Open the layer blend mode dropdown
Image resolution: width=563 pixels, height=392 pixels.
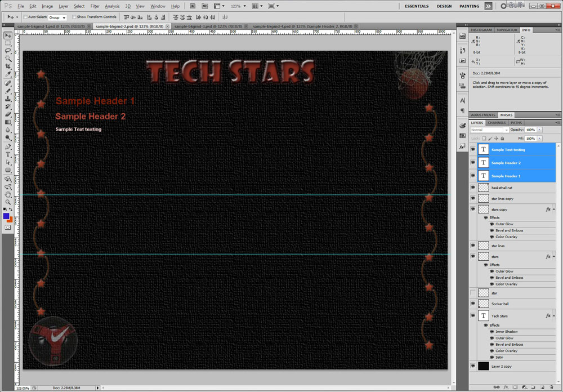pos(489,130)
